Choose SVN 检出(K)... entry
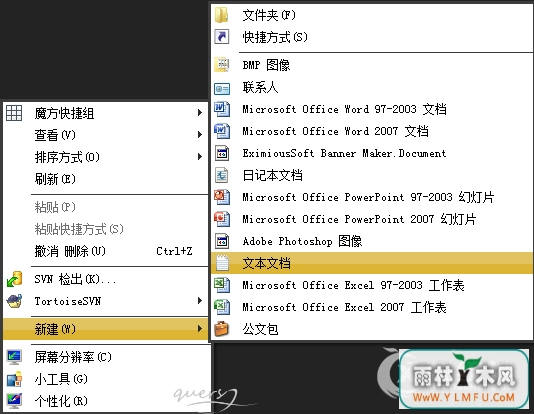534x414 pixels. tap(106, 279)
